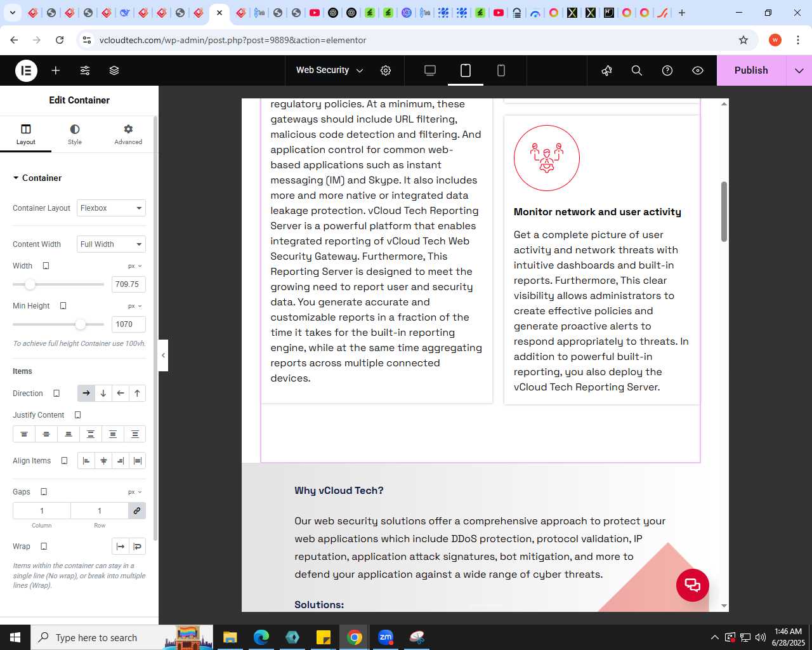The height and width of the screenshot is (650, 812).
Task: Set Align Items to Start
Action: coord(86,461)
